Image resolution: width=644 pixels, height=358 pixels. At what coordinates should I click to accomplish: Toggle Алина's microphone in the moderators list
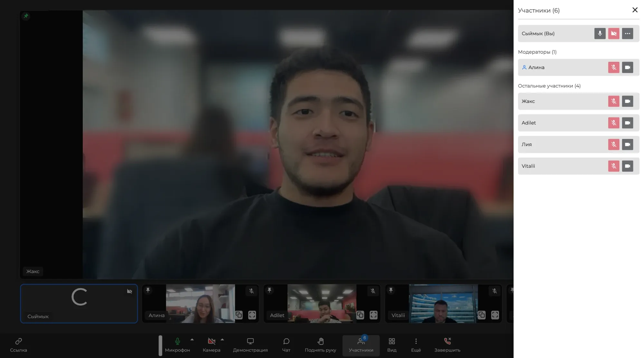tap(614, 67)
